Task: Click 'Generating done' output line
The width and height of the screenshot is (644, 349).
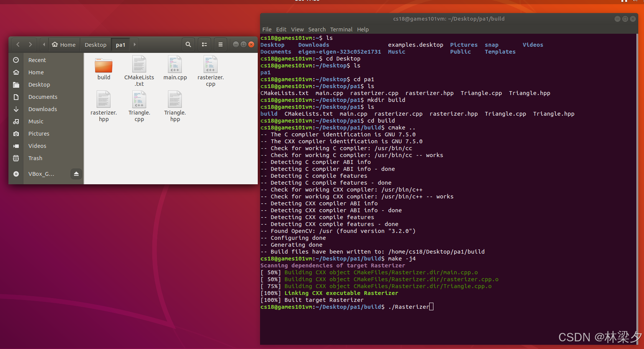Action: [x=292, y=245]
